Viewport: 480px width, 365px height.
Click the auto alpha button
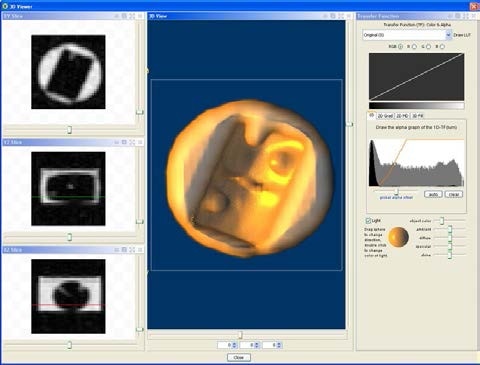click(433, 194)
